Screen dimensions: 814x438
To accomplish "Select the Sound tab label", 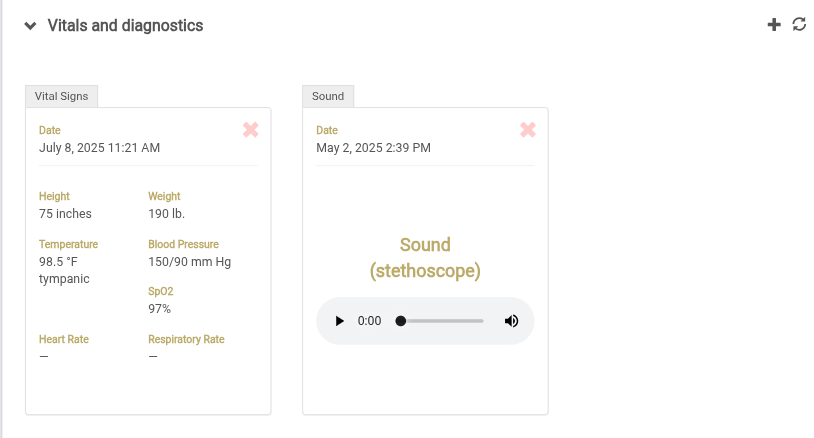I will pyautogui.click(x=328, y=96).
